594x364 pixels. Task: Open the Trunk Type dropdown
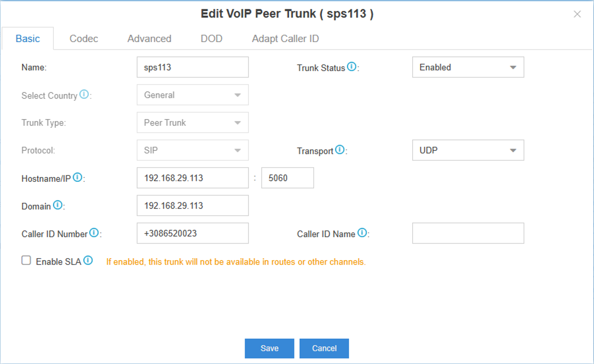click(193, 122)
